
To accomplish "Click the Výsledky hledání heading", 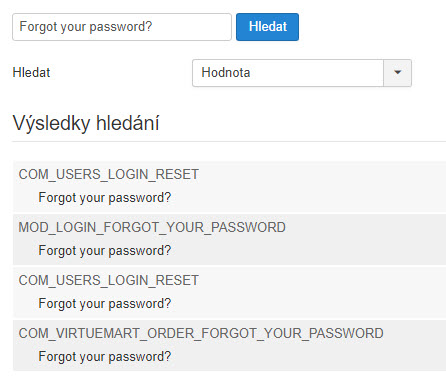I will click(86, 123).
